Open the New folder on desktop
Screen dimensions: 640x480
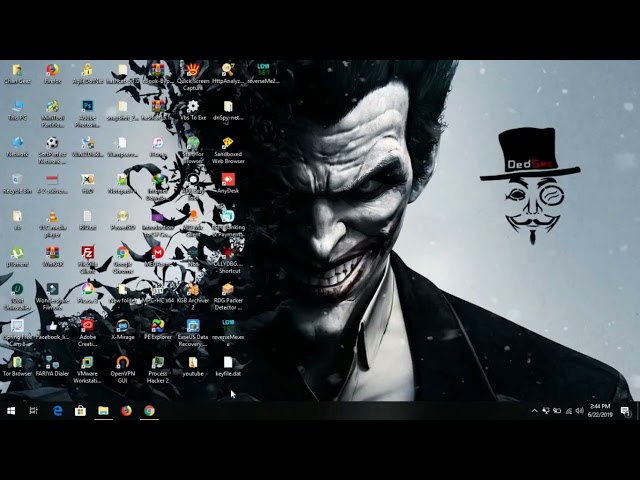click(122, 293)
